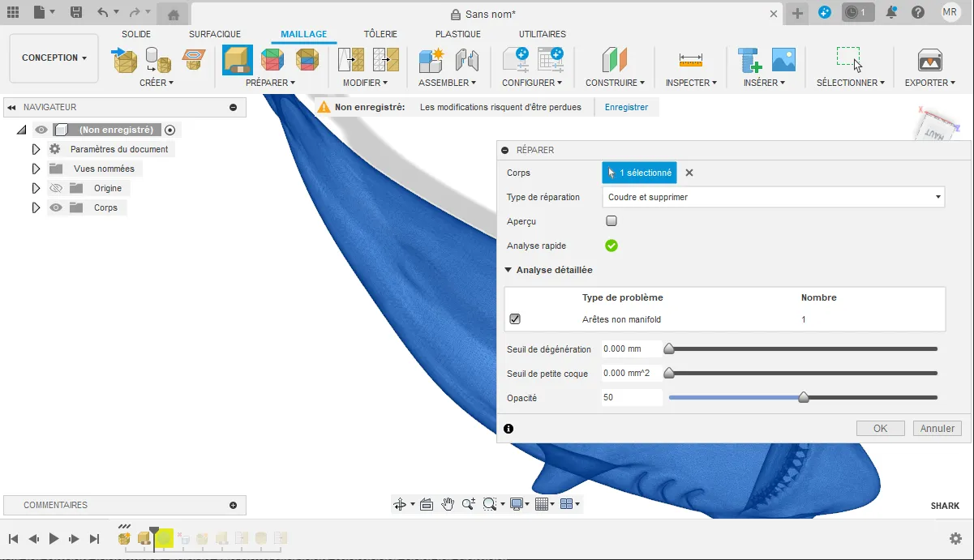Select the New Component icon
Image resolution: width=974 pixels, height=560 pixels.
pyautogui.click(x=431, y=60)
